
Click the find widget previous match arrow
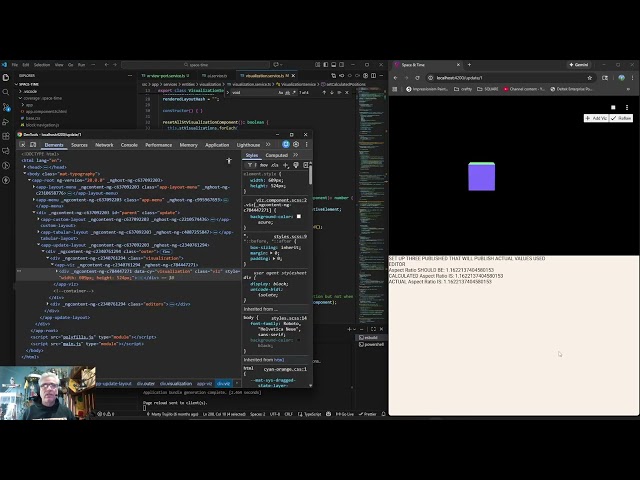click(324, 93)
